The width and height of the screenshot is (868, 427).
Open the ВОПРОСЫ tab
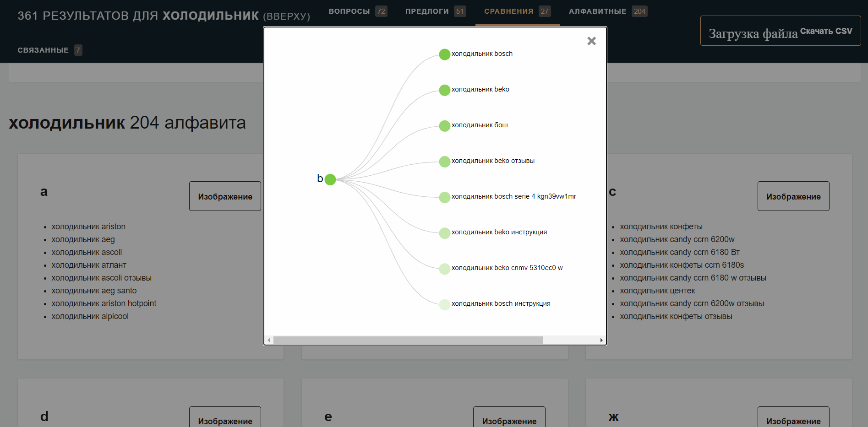click(357, 11)
